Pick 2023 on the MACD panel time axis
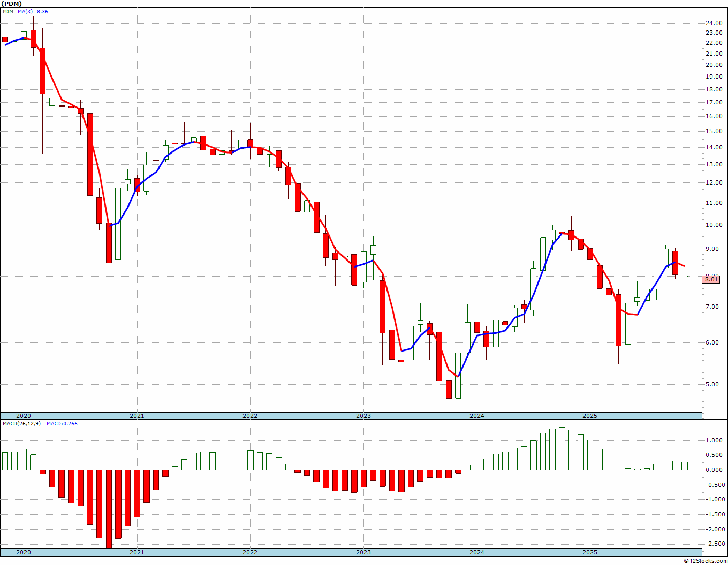Viewport: 728px width, 565px height. [x=363, y=552]
